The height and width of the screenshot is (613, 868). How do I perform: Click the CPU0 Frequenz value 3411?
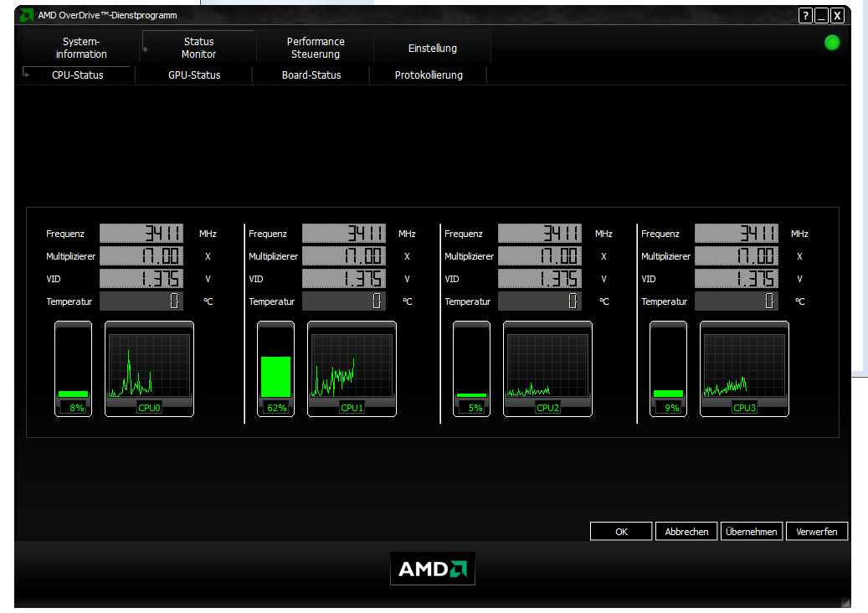pos(141,233)
